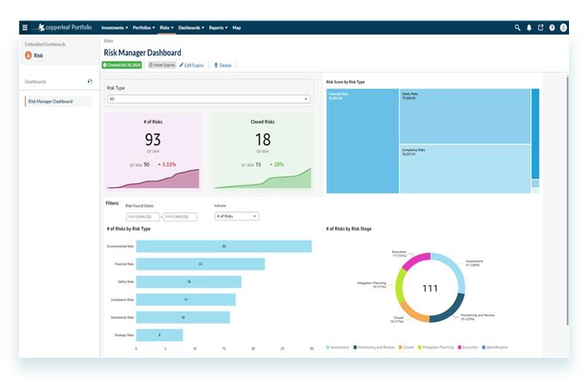Image resolution: width=588 pixels, height=379 pixels.
Task: Open the Indicator '# of Risks' dropdown
Action: click(x=237, y=216)
